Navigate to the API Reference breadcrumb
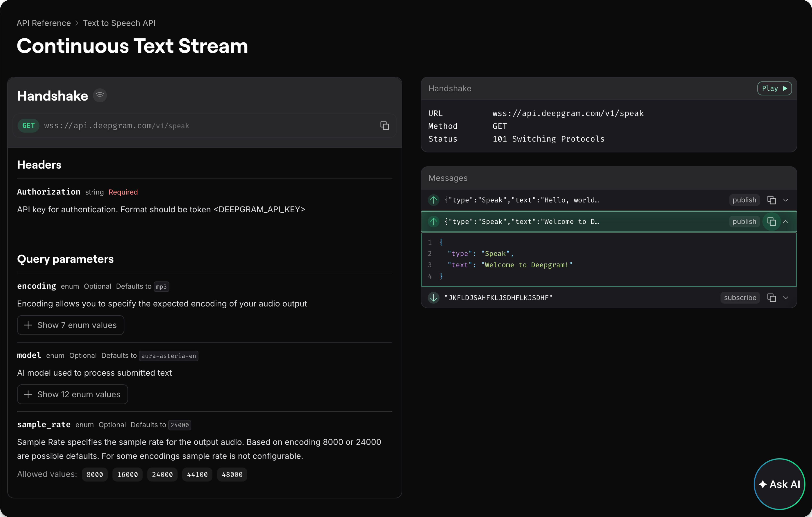This screenshot has width=812, height=517. coord(43,23)
